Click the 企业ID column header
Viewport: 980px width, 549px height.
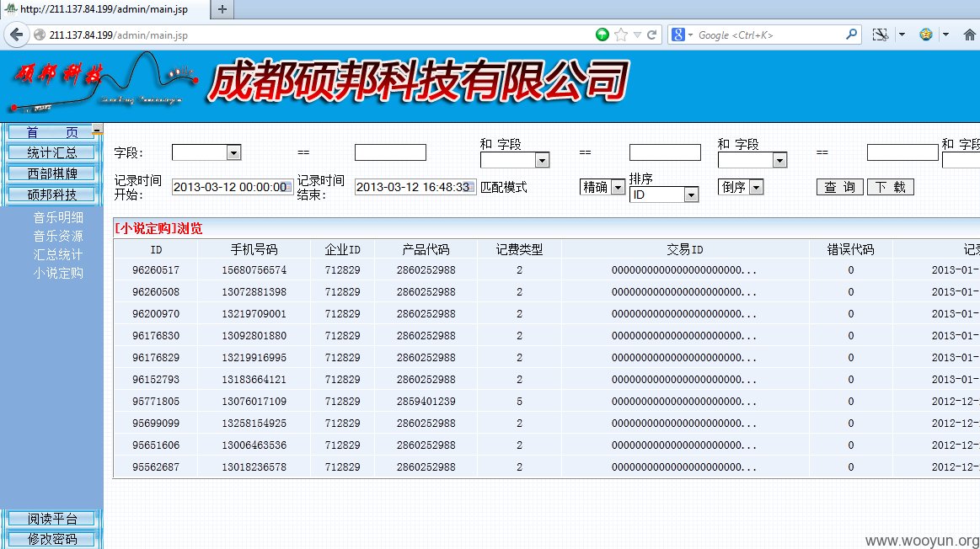point(342,250)
